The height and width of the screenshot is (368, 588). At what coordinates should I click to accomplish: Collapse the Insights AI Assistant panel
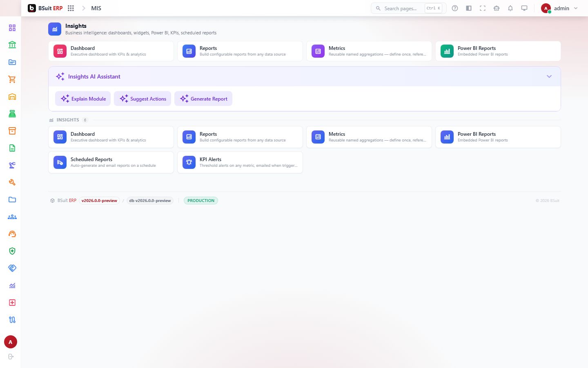[549, 76]
